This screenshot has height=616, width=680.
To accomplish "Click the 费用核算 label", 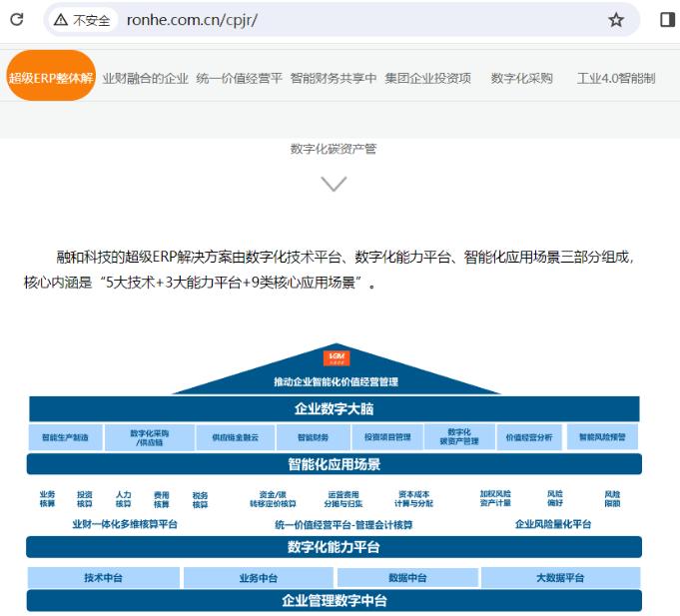I will [x=162, y=499].
